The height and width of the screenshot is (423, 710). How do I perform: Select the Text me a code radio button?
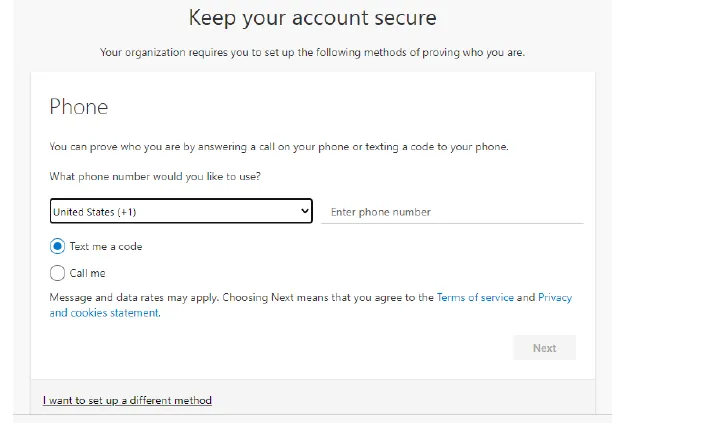coord(57,246)
